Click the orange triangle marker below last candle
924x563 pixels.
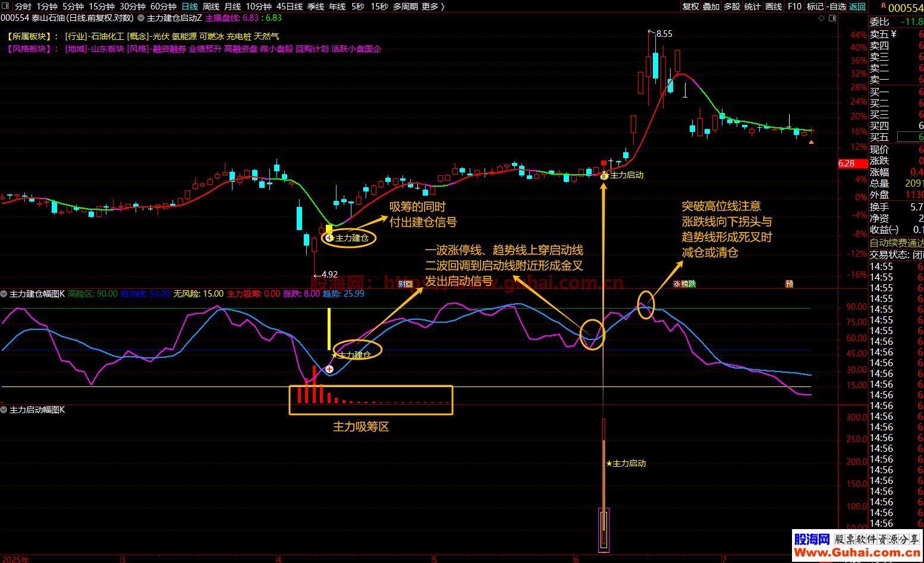click(x=811, y=142)
